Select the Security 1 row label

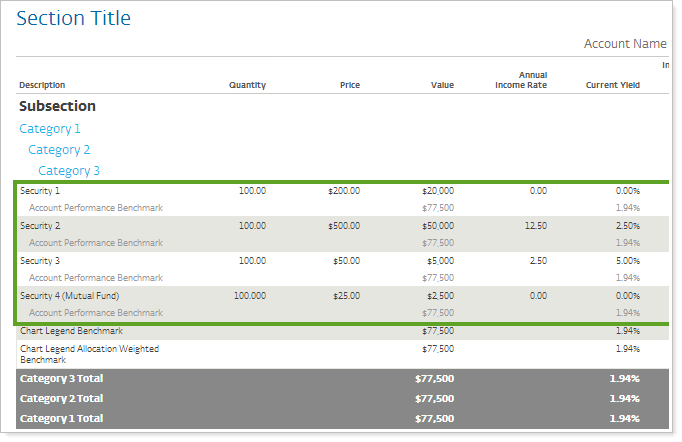coord(40,190)
